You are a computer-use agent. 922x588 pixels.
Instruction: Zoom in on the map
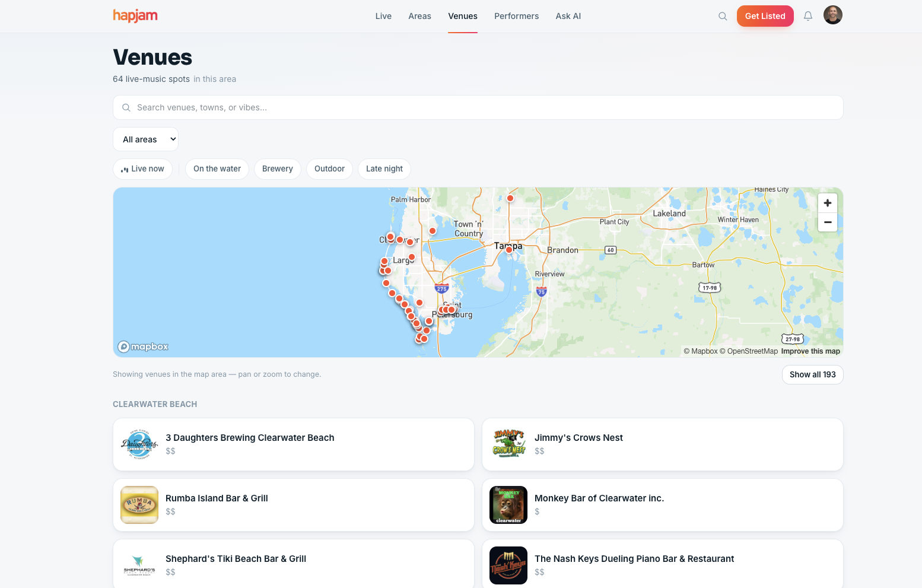click(828, 203)
